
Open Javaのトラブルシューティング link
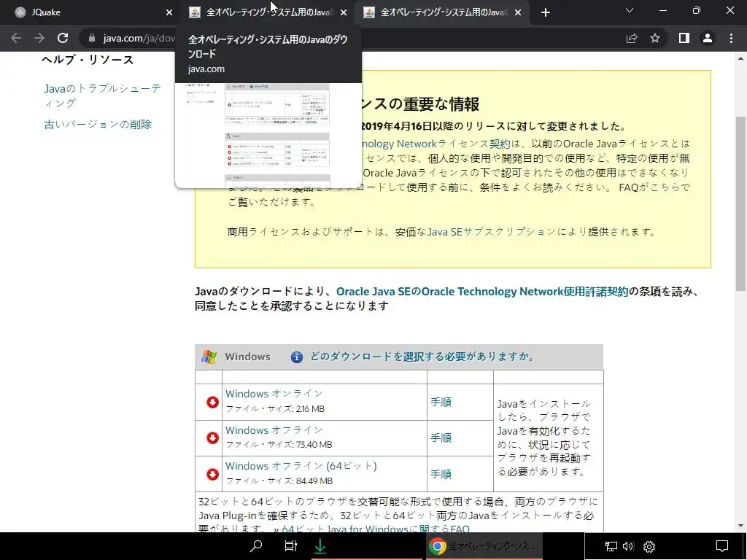(x=102, y=96)
